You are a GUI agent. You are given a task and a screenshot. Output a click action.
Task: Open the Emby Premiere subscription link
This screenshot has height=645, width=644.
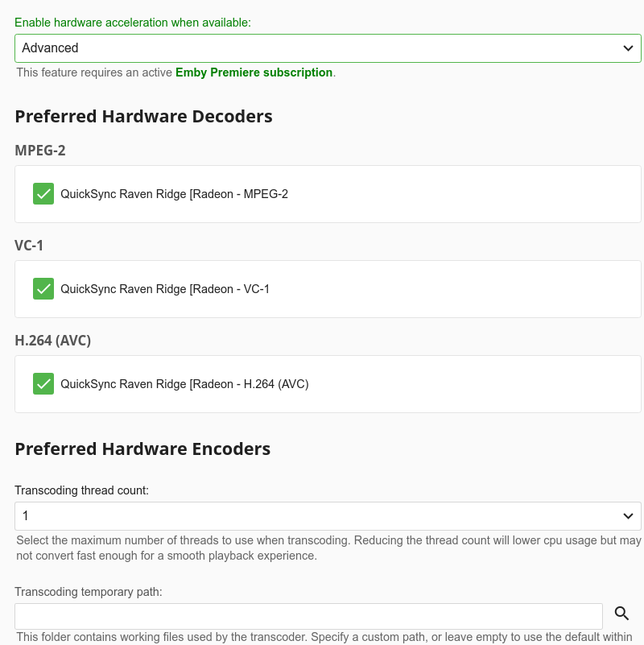point(254,72)
